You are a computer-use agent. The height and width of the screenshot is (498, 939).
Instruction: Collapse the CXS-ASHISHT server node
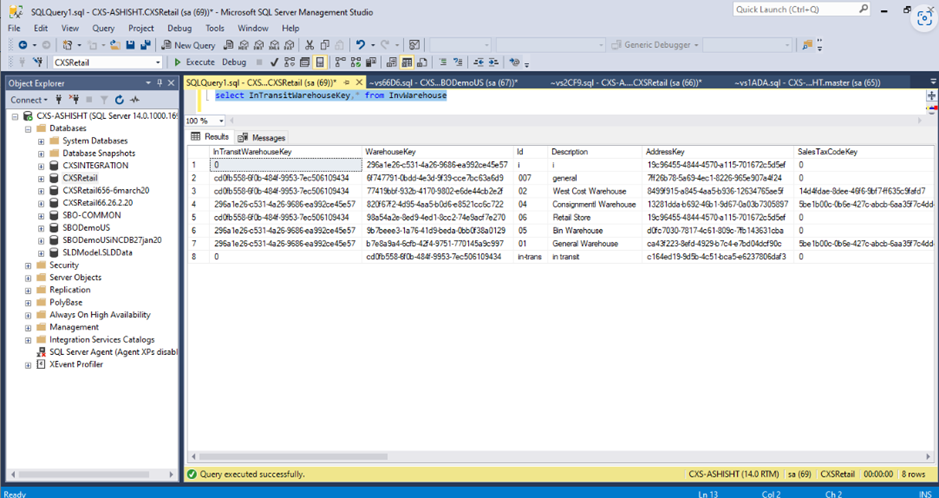(x=15, y=116)
